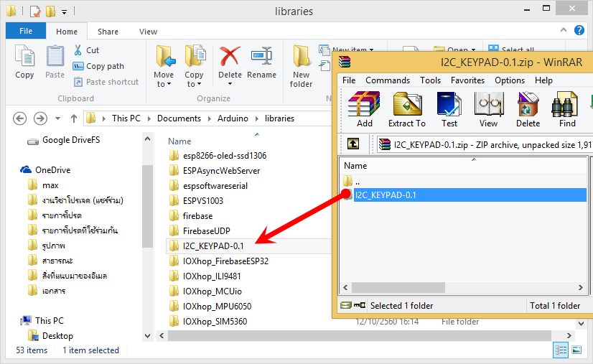This screenshot has height=364, width=593.
Task: Click Cut in the Clipboard group
Action: pos(86,50)
